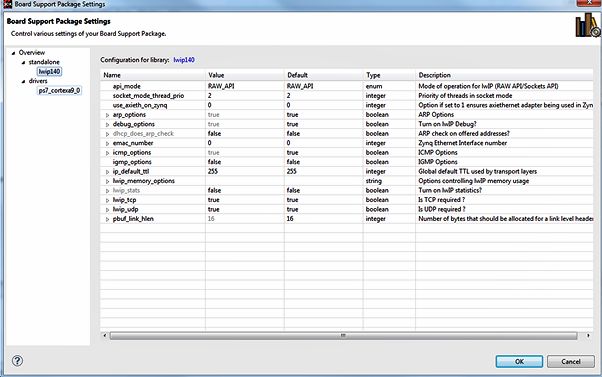Open the help question mark icon
This screenshot has height=377, width=602.
click(x=17, y=360)
